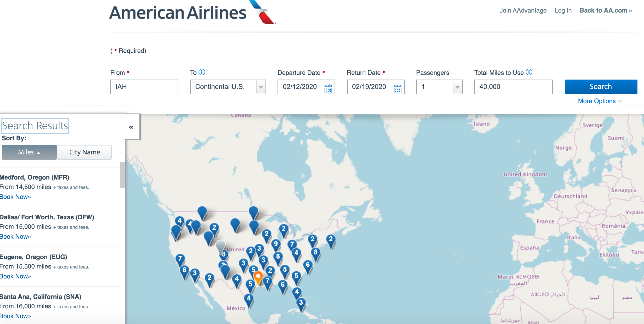This screenshot has width=644, height=324.
Task: Click the American Airlines logo
Action: (192, 12)
